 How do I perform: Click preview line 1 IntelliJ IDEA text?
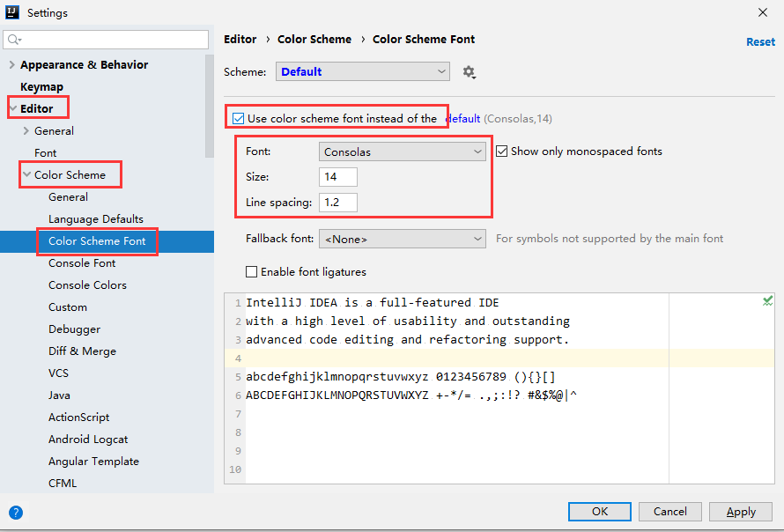click(x=372, y=302)
